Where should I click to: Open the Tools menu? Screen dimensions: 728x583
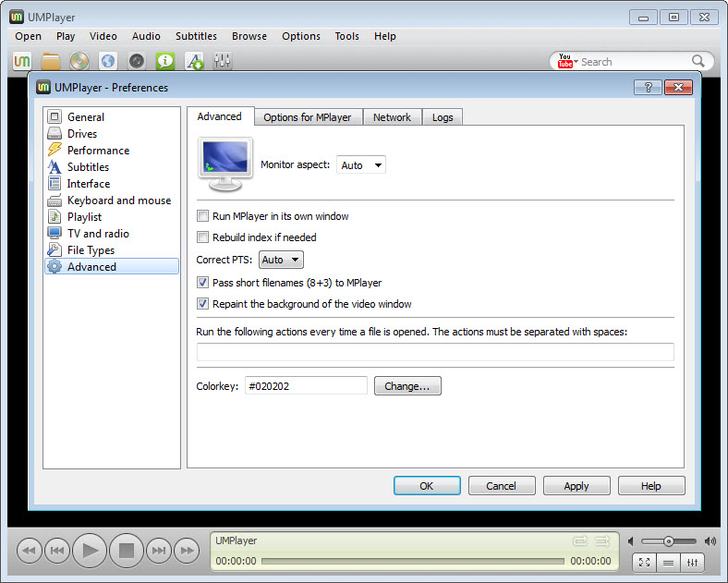(346, 36)
